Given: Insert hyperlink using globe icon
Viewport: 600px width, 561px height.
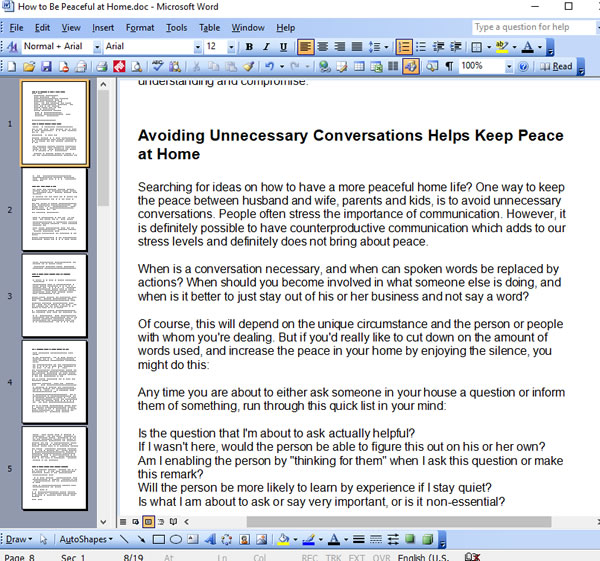Looking at the screenshot, I should pyautogui.click(x=325, y=67).
